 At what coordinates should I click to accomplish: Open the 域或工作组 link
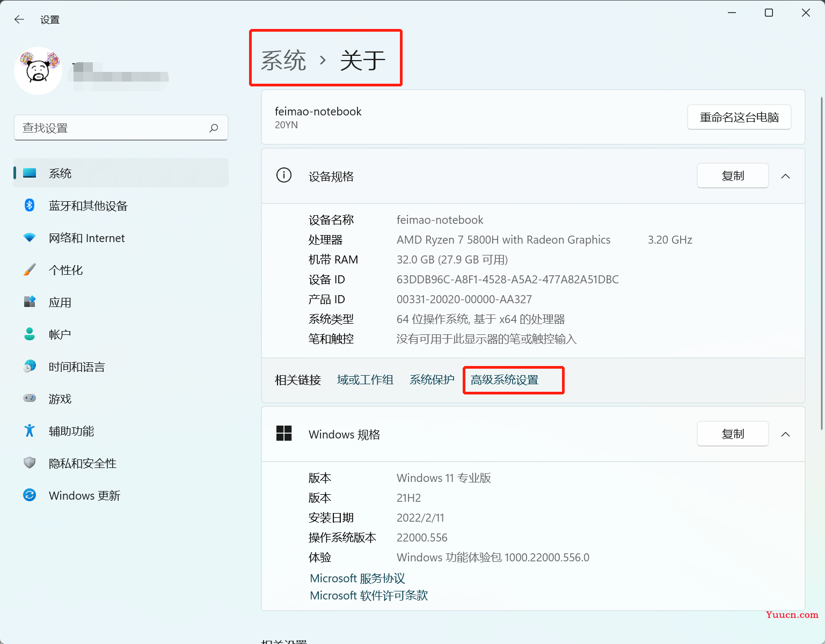tap(365, 380)
